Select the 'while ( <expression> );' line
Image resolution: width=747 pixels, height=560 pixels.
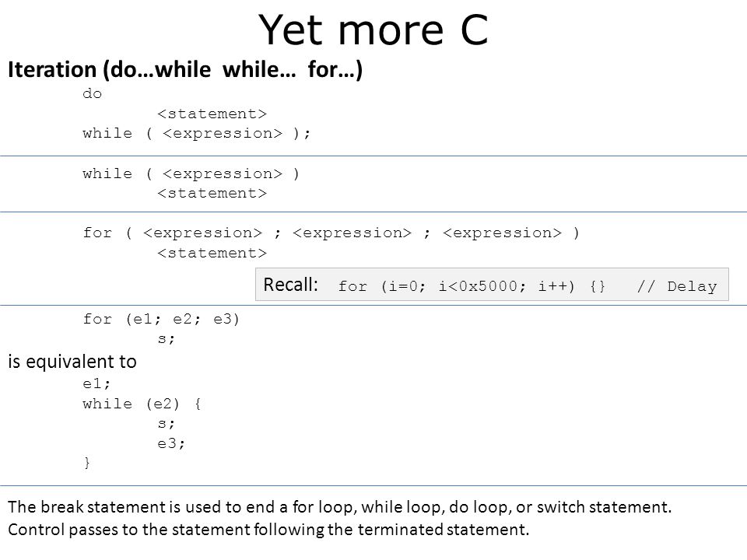coord(196,133)
